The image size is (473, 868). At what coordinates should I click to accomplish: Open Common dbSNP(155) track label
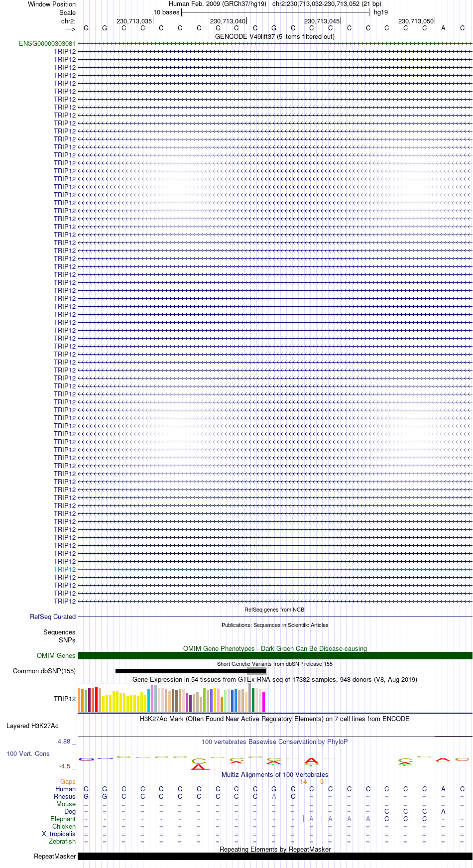(x=44, y=671)
